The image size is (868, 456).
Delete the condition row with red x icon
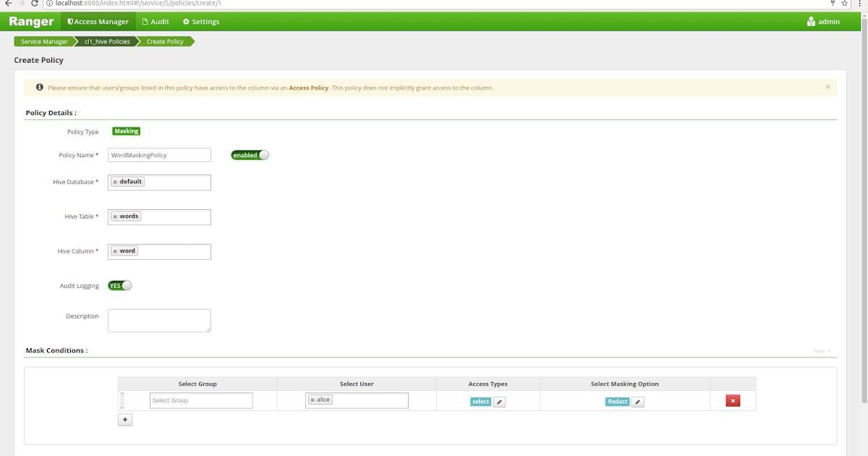point(733,400)
